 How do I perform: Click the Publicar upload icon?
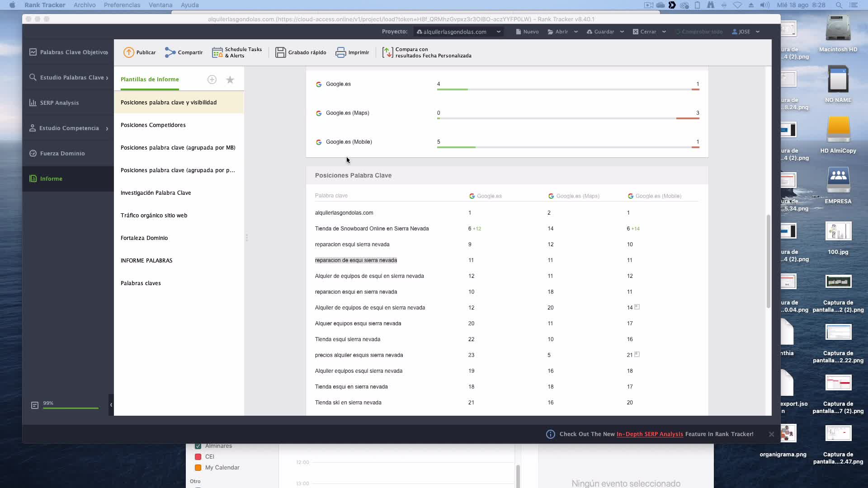[x=128, y=52]
